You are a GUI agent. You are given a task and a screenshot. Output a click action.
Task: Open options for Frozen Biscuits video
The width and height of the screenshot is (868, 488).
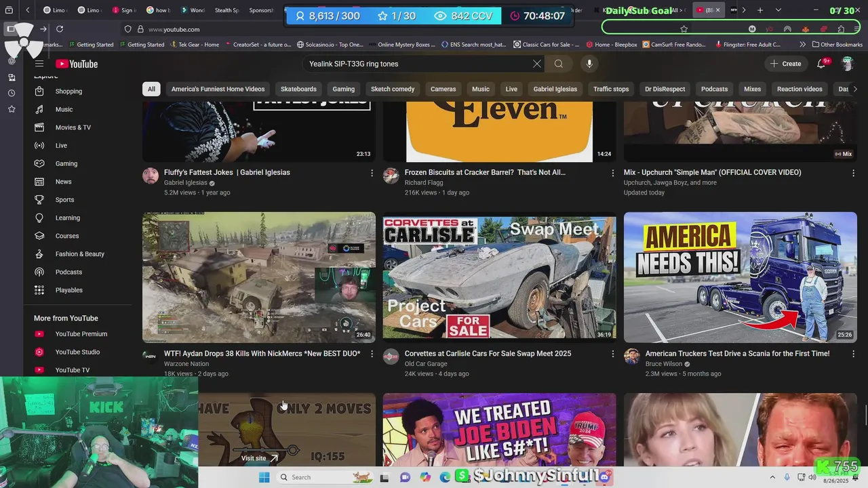coord(612,174)
